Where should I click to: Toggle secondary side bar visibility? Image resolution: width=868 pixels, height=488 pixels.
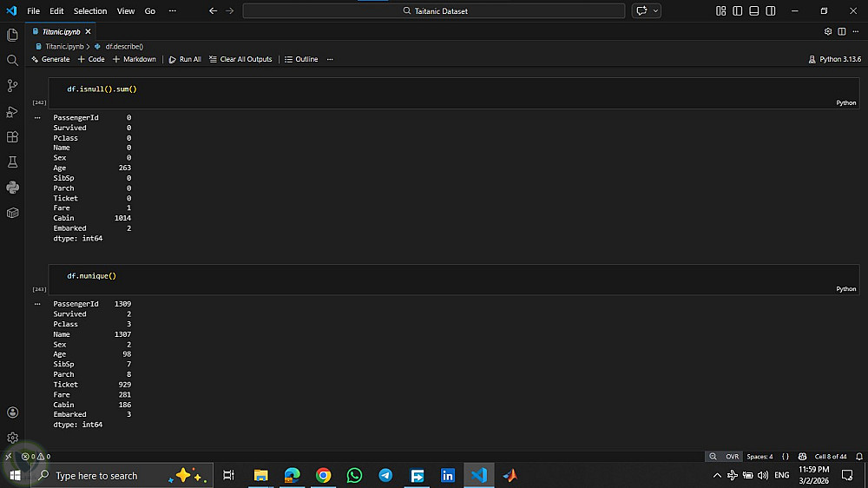[771, 10]
